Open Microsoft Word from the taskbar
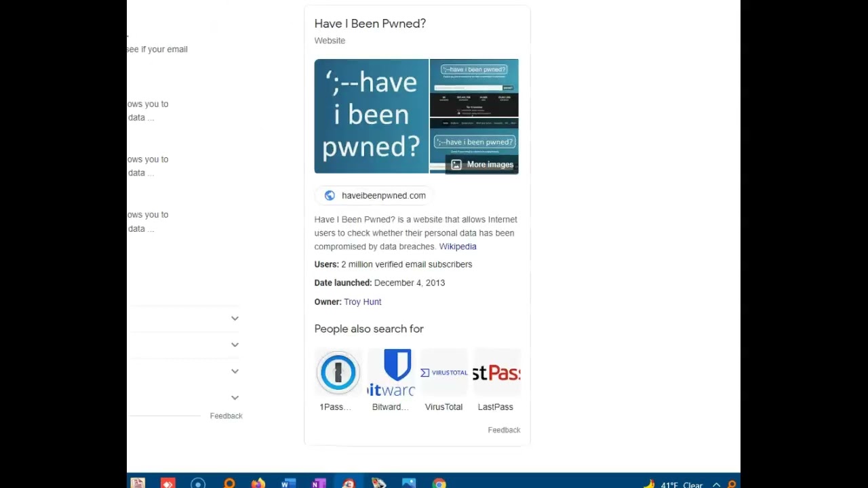This screenshot has width=868, height=488. [288, 483]
